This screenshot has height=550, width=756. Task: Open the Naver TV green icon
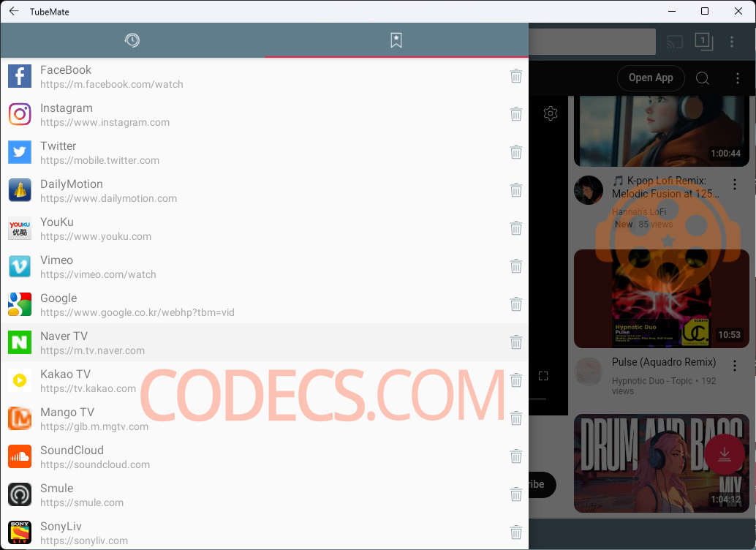pyautogui.click(x=20, y=342)
